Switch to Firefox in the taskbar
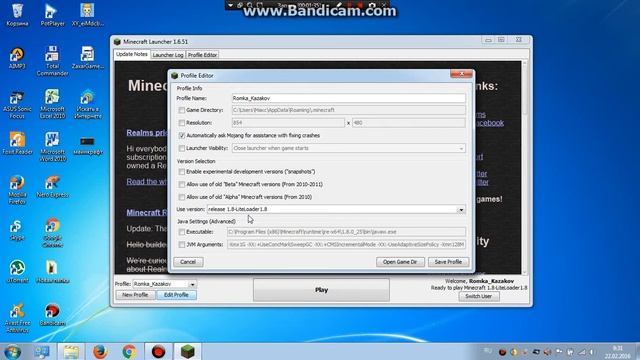This screenshot has height=360, width=640. tap(100, 351)
